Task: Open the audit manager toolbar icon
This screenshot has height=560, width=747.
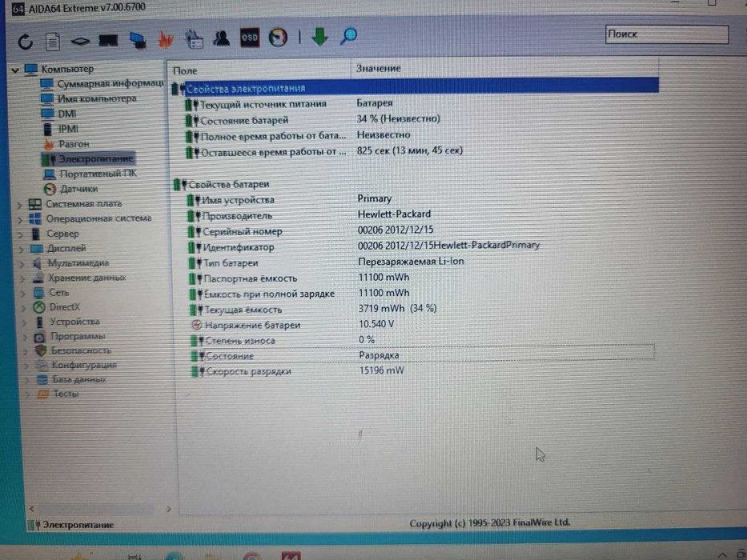Action: point(194,39)
